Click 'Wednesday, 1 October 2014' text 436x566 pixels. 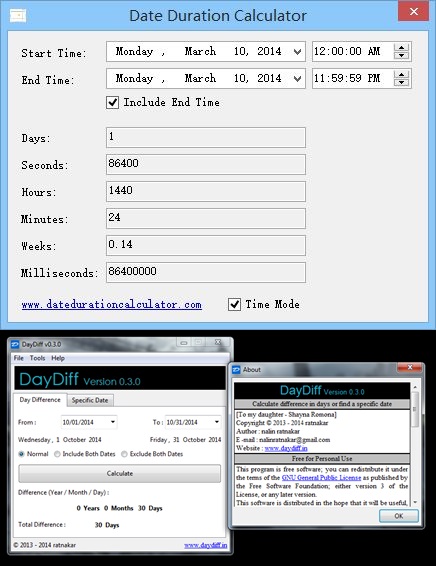60,440
